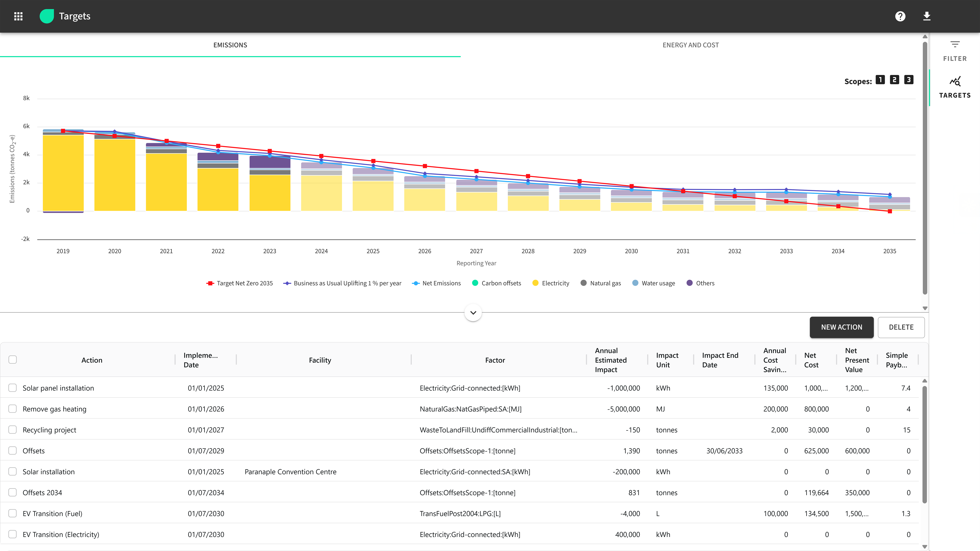The width and height of the screenshot is (980, 551).
Task: Click the Solar panel installation action name
Action: 58,388
